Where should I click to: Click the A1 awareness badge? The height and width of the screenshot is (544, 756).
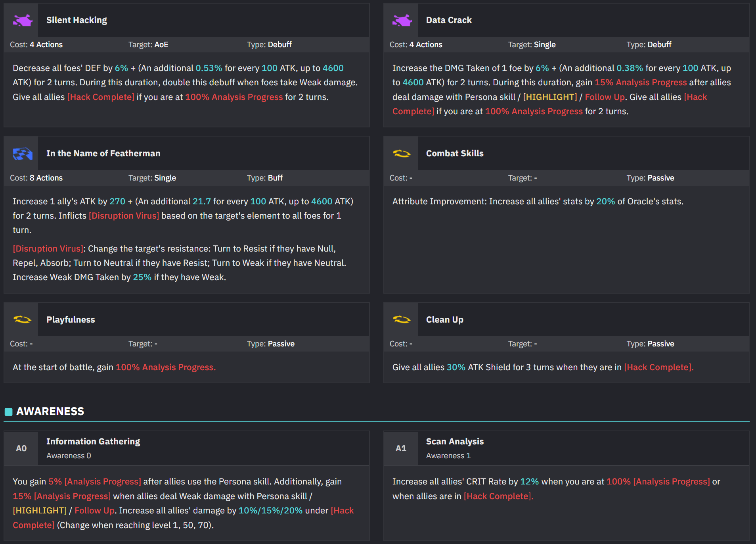click(401, 448)
